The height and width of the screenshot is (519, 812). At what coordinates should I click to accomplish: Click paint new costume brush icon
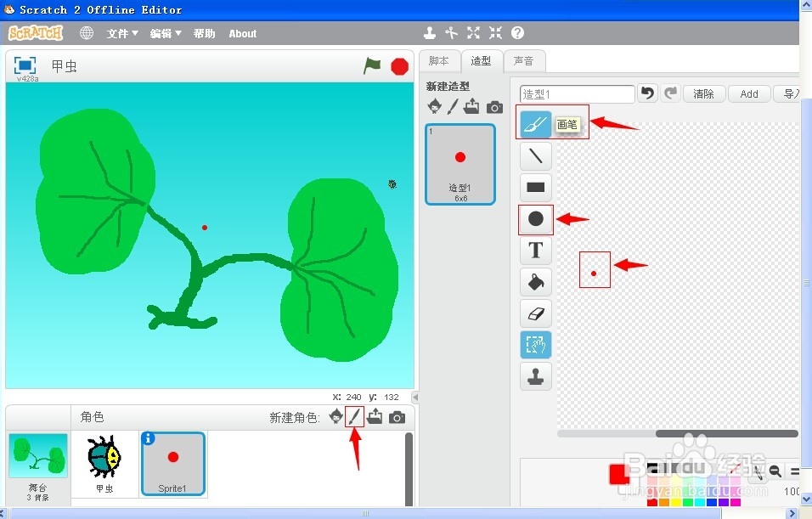[453, 106]
